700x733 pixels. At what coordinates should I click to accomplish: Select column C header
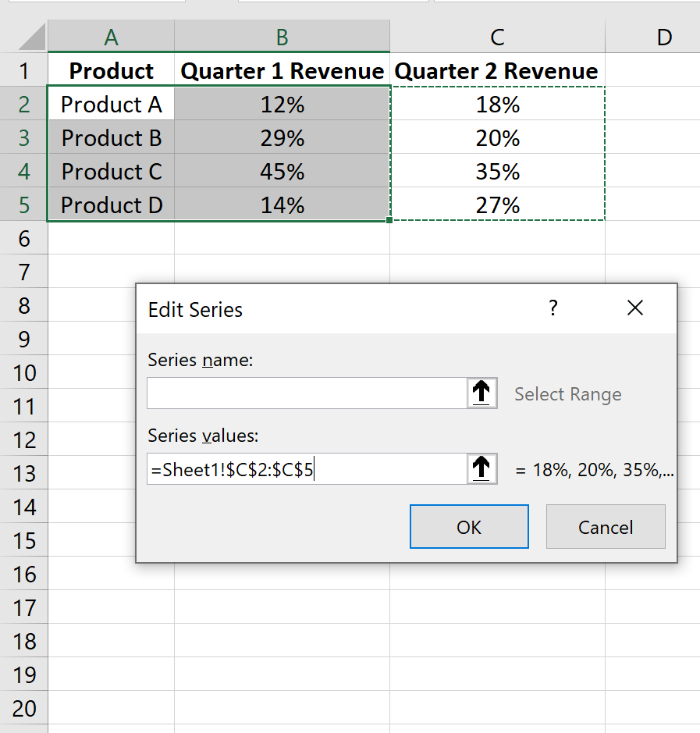(x=497, y=37)
